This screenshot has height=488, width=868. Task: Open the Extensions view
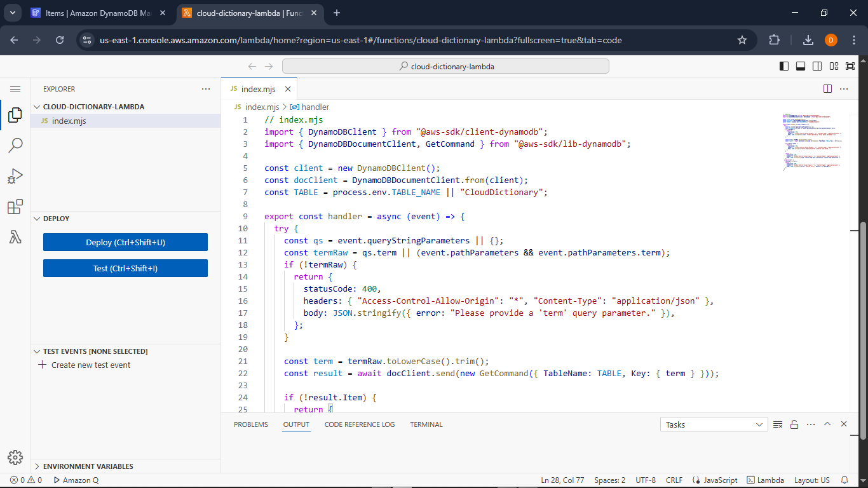click(15, 207)
